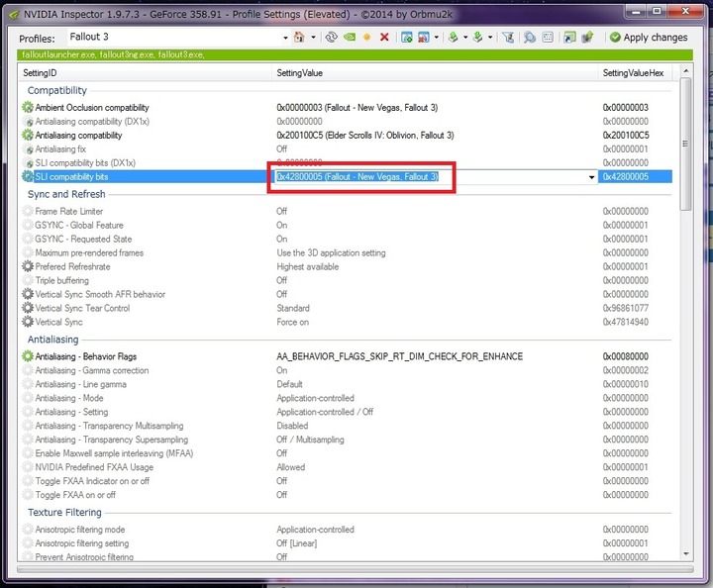Select Anisotropic filtering mode setting
This screenshot has width=713, height=588.
[346, 530]
